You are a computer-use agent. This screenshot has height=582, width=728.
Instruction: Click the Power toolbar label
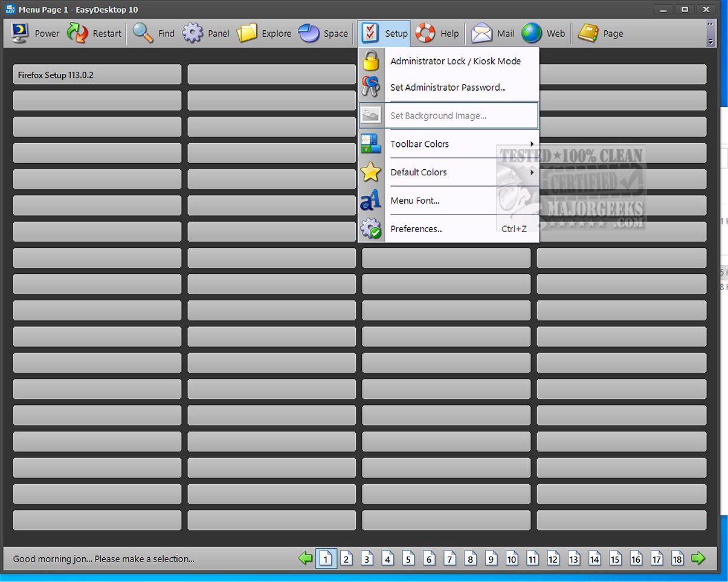47,34
